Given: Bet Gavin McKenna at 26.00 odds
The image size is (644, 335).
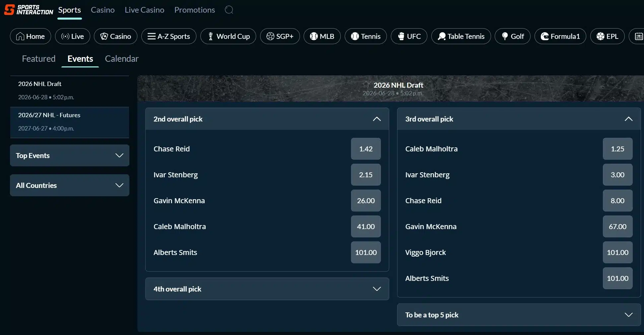Looking at the screenshot, I should (x=366, y=201).
